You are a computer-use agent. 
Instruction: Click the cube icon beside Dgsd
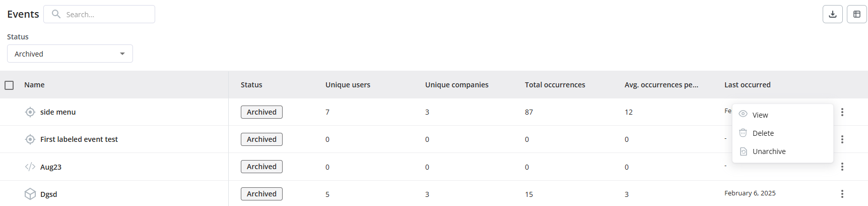(30, 194)
